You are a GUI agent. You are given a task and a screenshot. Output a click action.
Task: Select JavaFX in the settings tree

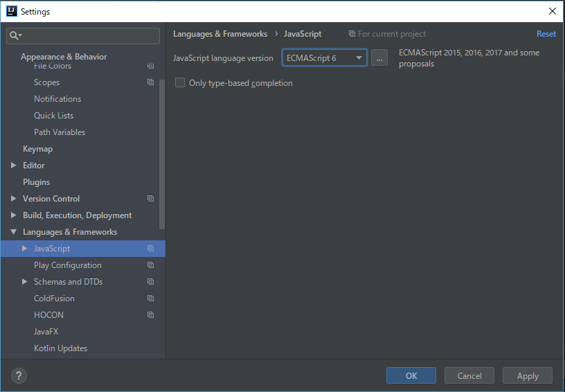(x=46, y=331)
